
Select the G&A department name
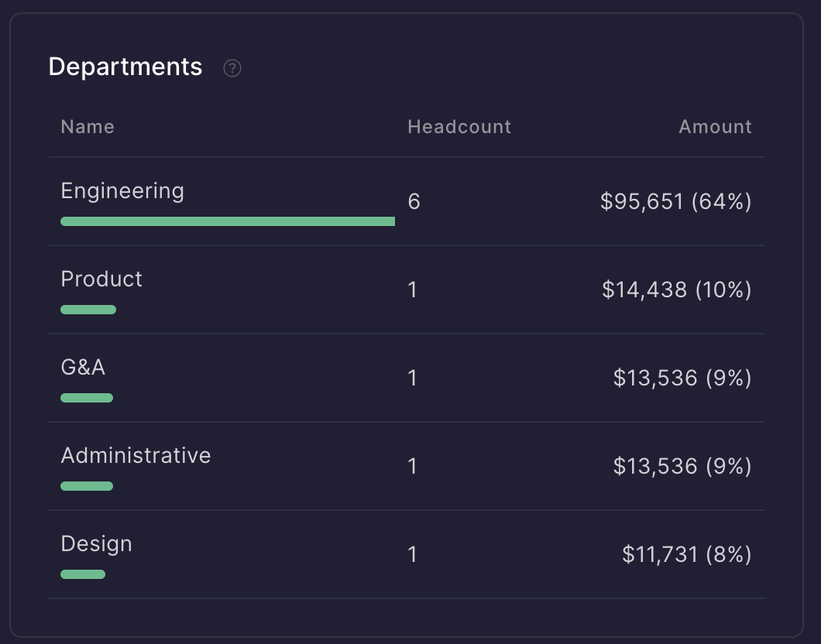[x=83, y=368]
